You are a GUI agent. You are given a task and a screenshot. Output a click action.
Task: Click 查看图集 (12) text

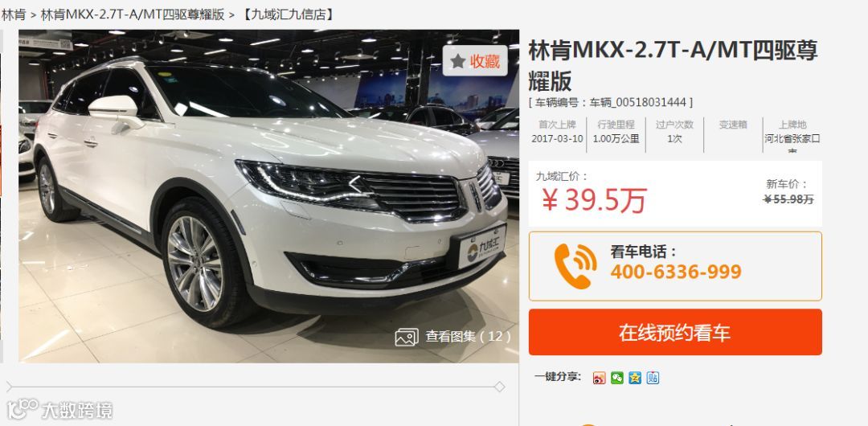(x=468, y=336)
